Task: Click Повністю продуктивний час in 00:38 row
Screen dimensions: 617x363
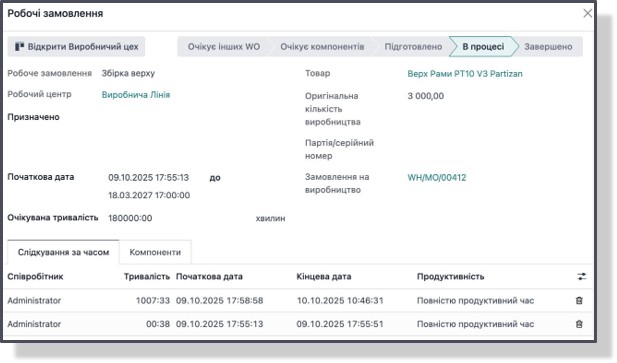Action: (475, 324)
